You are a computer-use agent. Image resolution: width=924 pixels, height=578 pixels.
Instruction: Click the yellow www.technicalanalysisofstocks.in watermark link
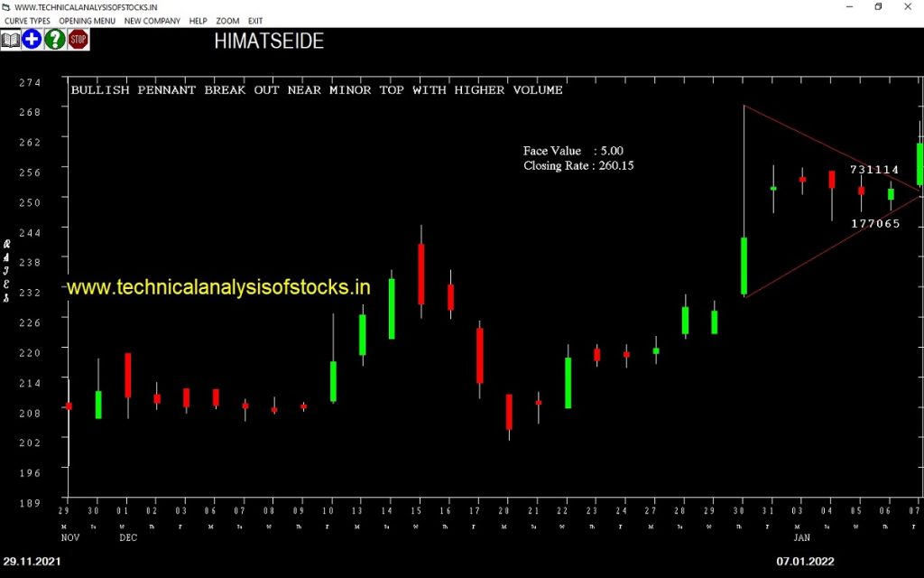pyautogui.click(x=219, y=287)
